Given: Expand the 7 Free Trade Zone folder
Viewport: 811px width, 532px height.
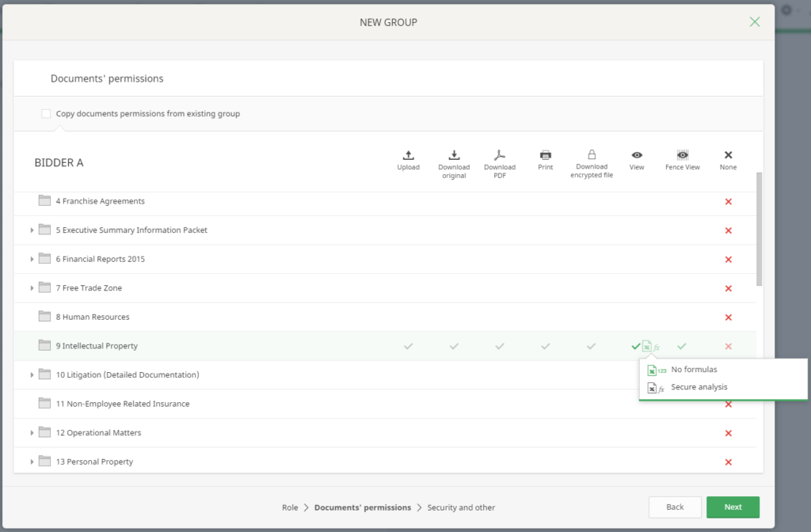Looking at the screenshot, I should coord(32,288).
